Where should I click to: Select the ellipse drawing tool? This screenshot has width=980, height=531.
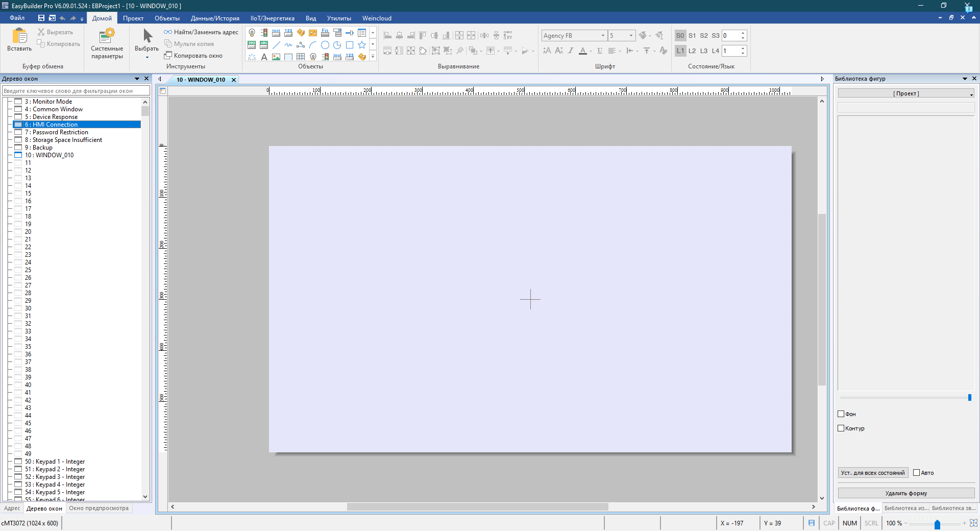click(325, 45)
